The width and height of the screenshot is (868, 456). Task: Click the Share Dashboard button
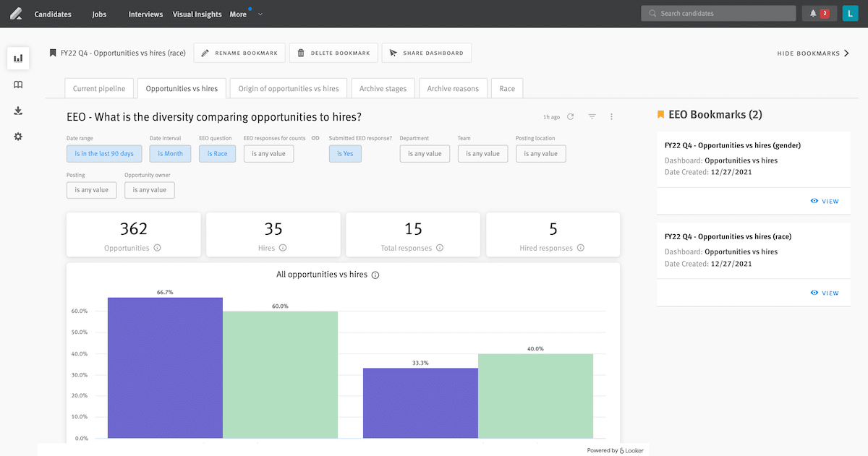(x=427, y=53)
